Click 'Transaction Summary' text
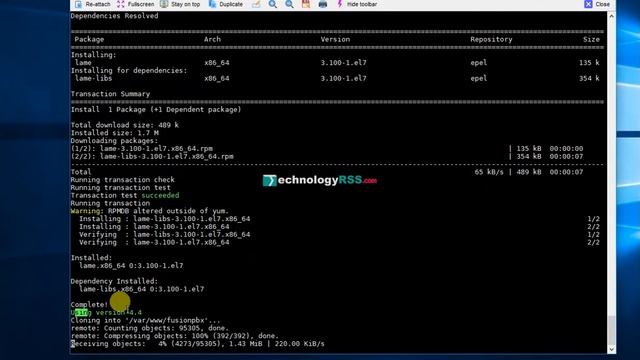This screenshot has height=360, width=640. click(110, 94)
